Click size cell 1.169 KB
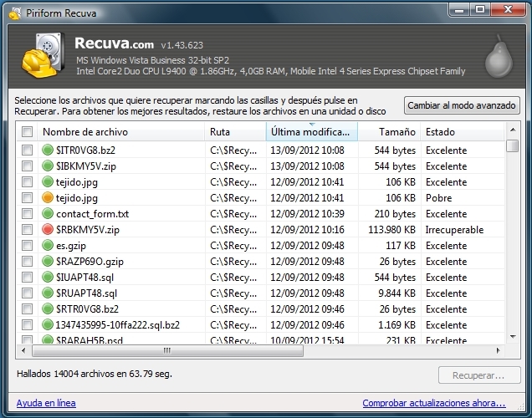The image size is (532, 418). (397, 324)
